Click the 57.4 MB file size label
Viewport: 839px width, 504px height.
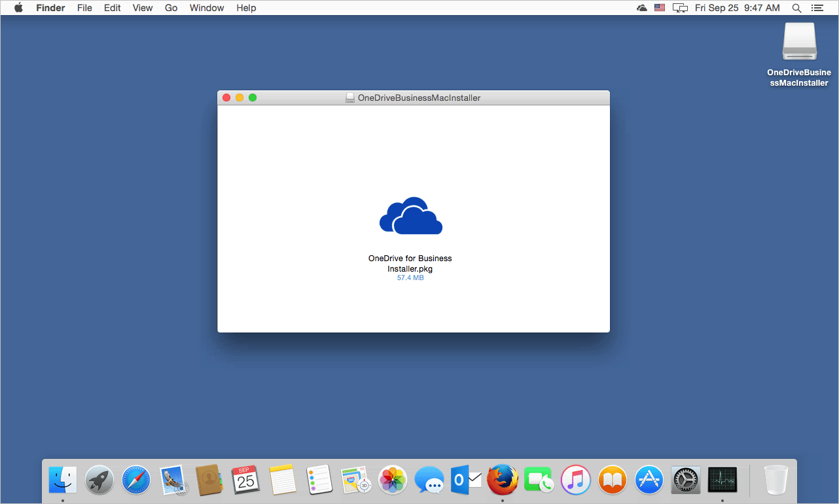(410, 278)
